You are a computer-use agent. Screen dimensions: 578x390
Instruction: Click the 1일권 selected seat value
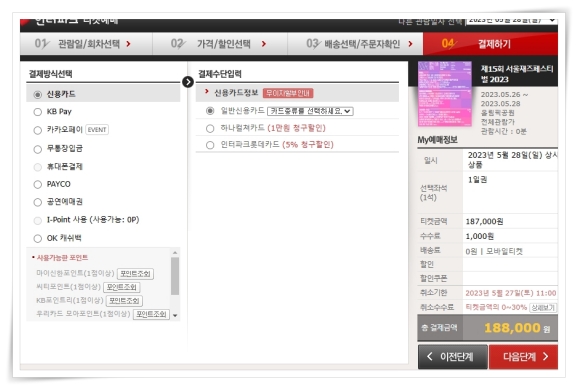[x=477, y=180]
